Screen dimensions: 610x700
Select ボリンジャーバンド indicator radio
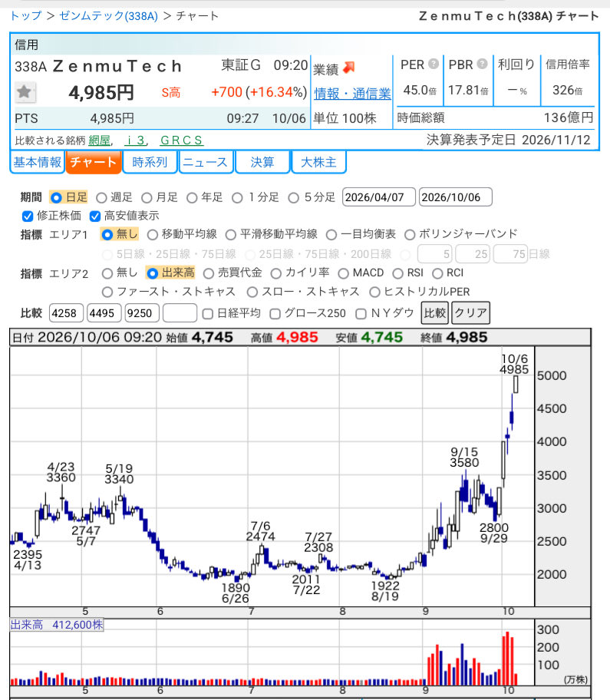(x=410, y=234)
